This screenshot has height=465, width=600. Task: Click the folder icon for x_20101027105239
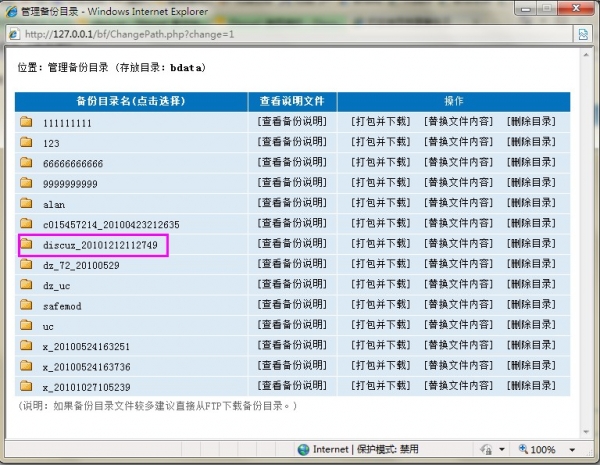pos(27,386)
